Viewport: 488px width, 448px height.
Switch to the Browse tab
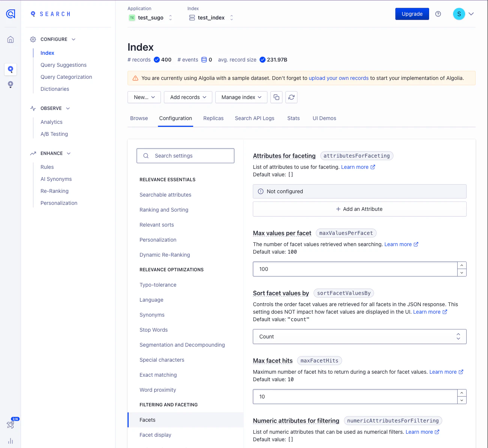139,118
